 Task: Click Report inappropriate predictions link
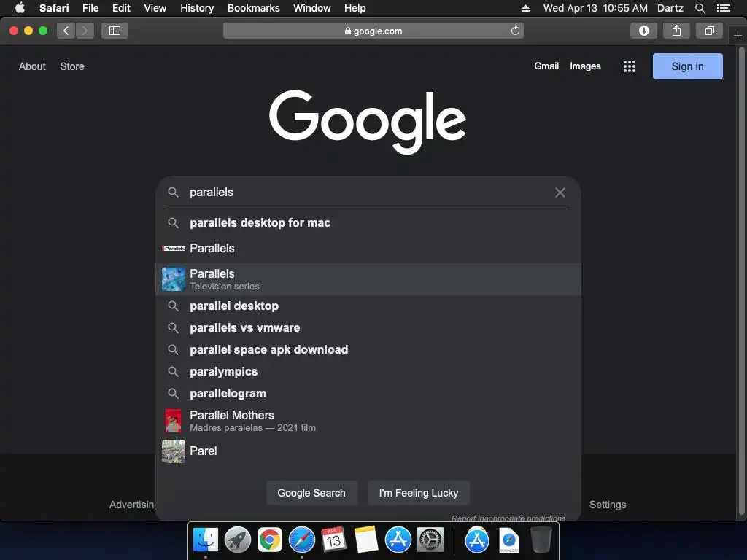tap(508, 518)
